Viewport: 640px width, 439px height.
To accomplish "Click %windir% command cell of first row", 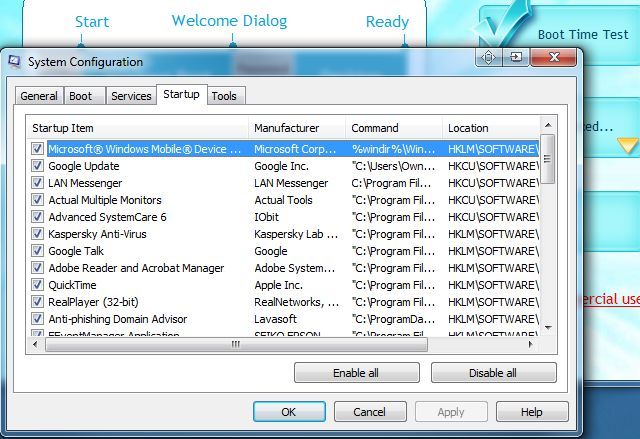I will point(393,149).
